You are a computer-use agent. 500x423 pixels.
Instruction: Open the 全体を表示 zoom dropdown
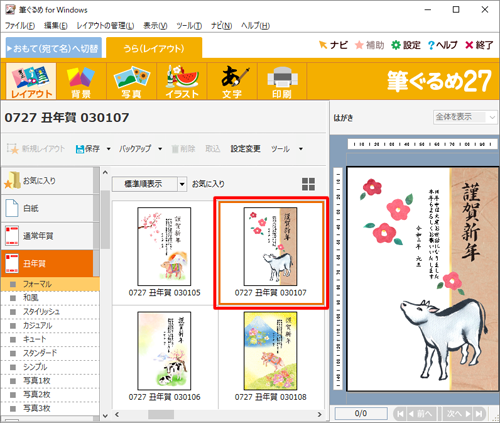pyautogui.click(x=465, y=117)
